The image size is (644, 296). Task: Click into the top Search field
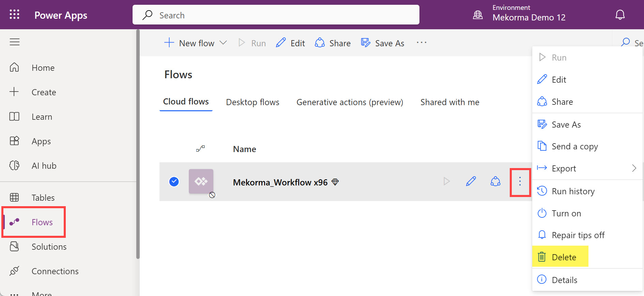click(276, 15)
